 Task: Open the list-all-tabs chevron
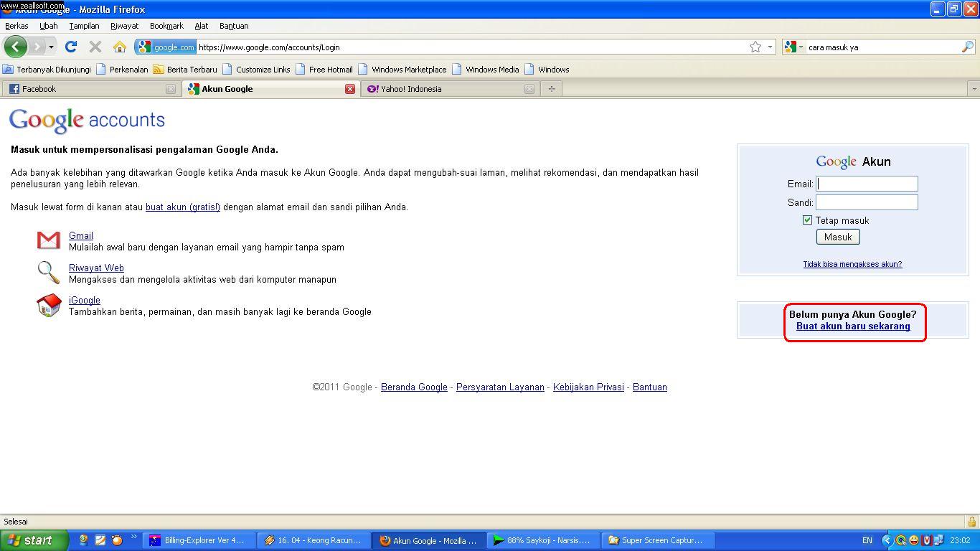(974, 88)
